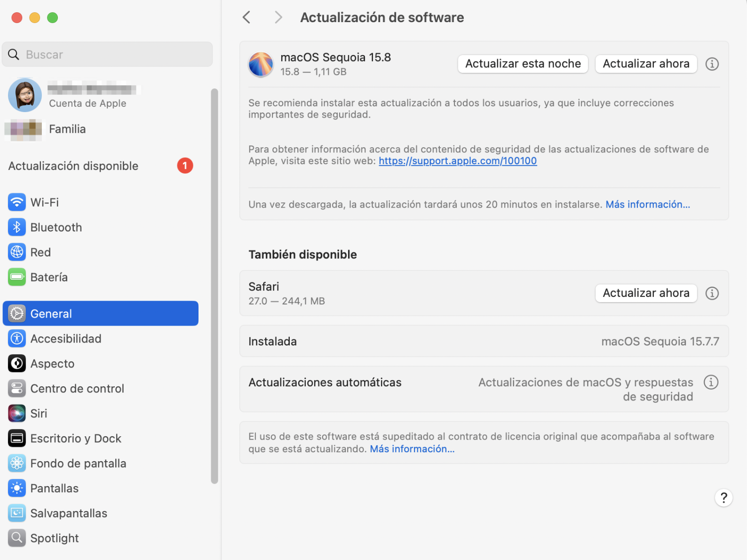The height and width of the screenshot is (560, 747).
Task: Click Actualizar esta noche button
Action: point(523,64)
